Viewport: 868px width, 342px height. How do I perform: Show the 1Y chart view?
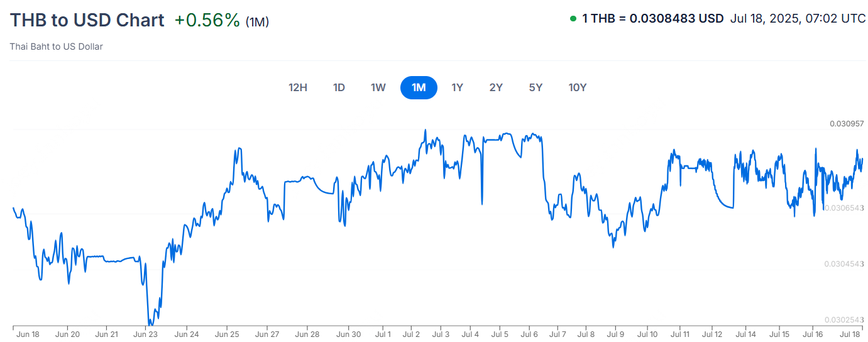coord(457,87)
